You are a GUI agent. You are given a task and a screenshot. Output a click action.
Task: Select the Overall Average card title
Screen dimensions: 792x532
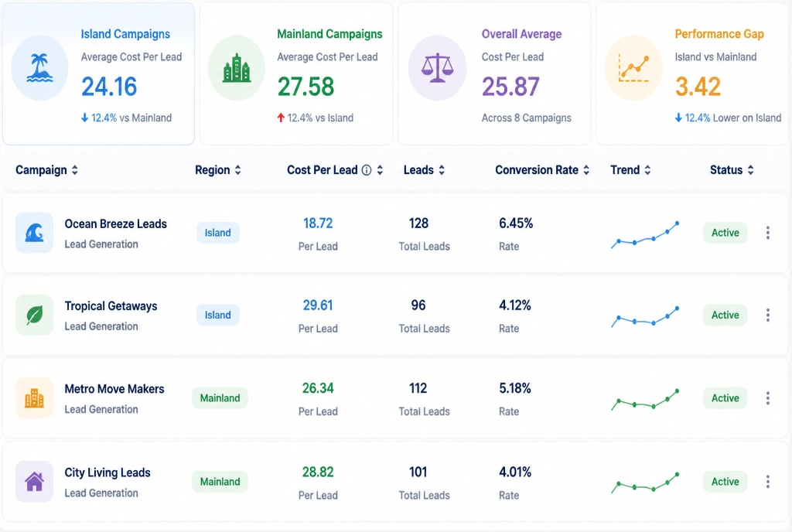522,34
